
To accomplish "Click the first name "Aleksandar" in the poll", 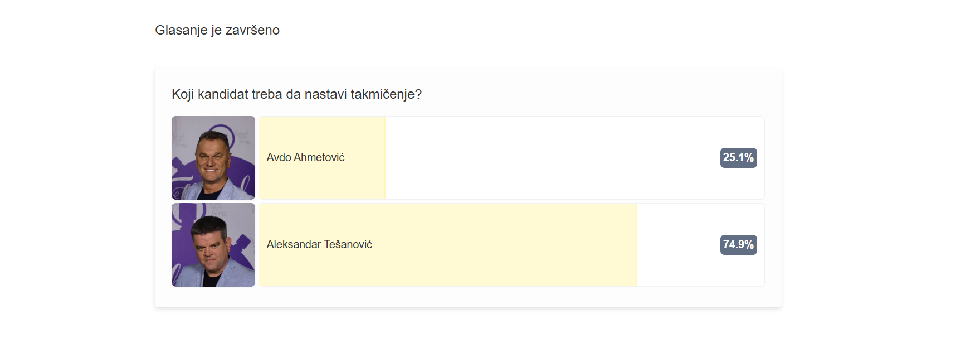I will 294,245.
